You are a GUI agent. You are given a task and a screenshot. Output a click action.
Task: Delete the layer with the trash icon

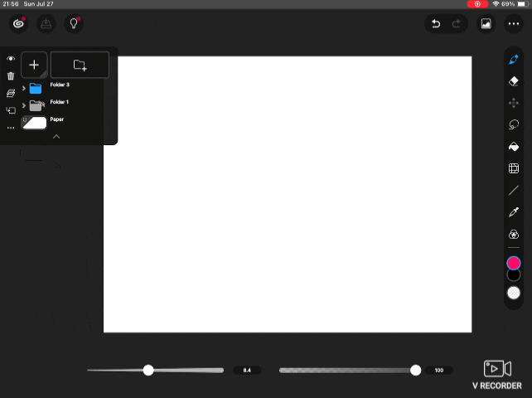11,76
